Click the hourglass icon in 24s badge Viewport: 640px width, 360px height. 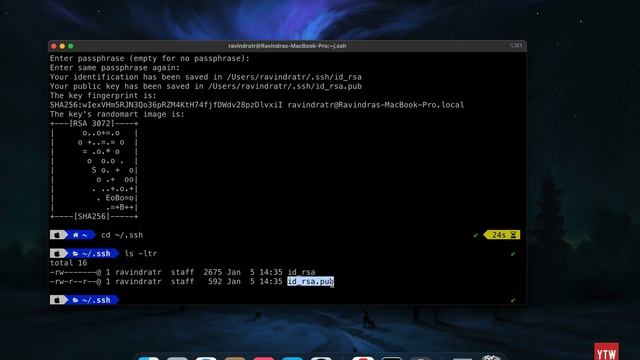coord(513,235)
